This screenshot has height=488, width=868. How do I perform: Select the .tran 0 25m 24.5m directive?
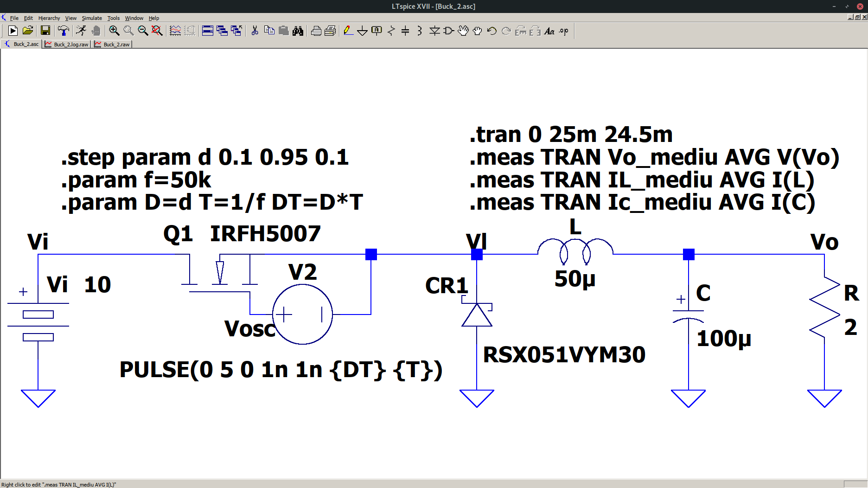pos(571,135)
